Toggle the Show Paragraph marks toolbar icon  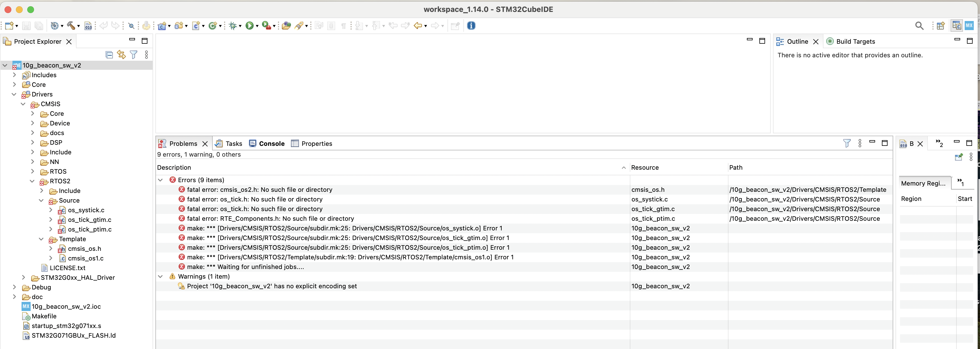coord(343,26)
